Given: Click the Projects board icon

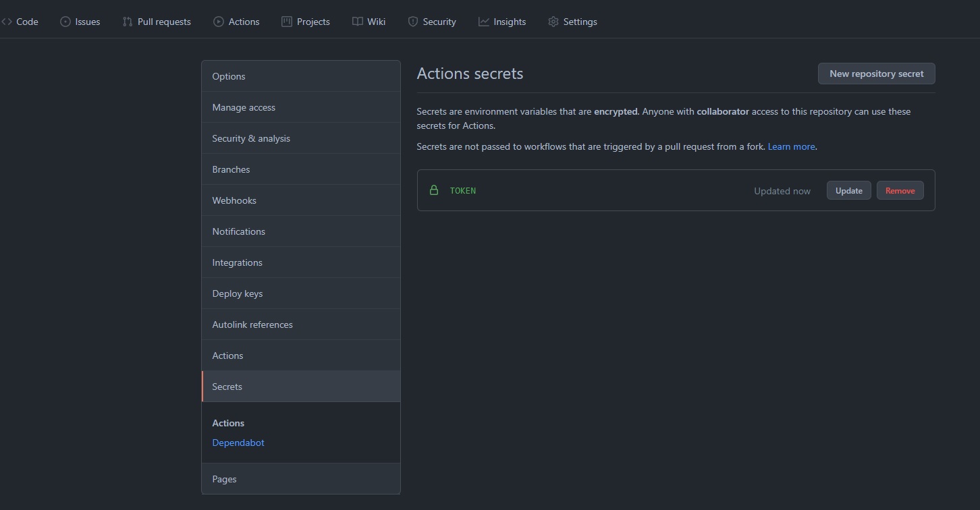Looking at the screenshot, I should point(287,22).
